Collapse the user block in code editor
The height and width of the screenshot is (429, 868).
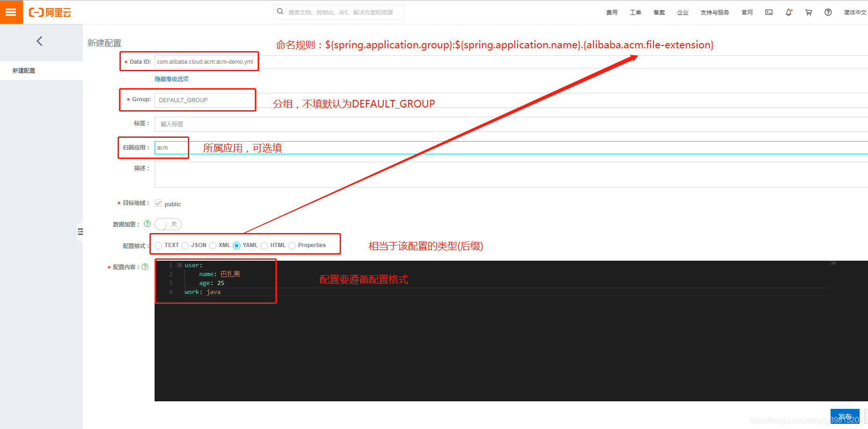pos(179,265)
